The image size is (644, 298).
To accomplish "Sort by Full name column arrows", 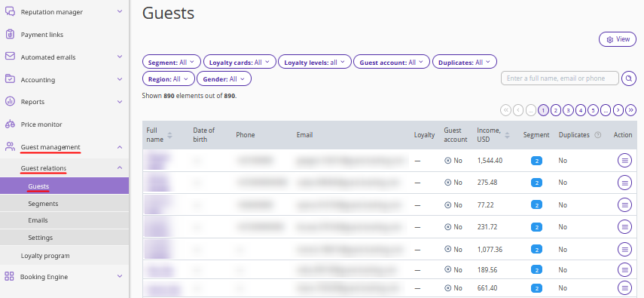I will [169, 135].
